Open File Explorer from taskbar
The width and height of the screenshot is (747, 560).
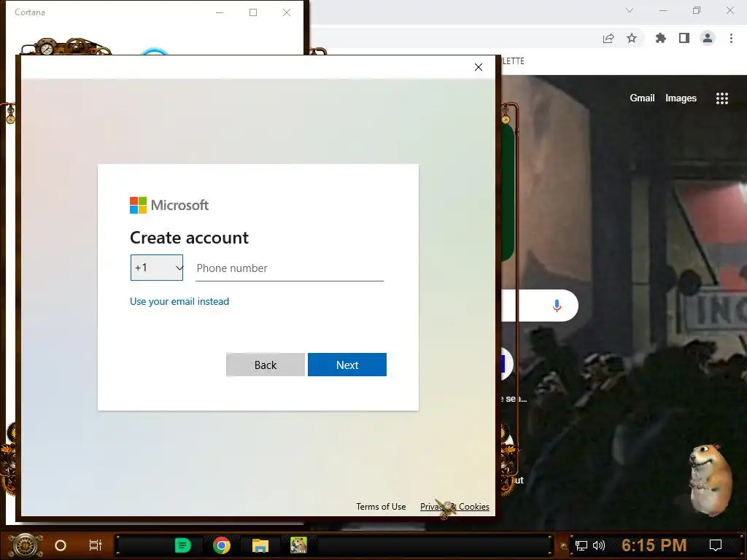click(x=260, y=545)
